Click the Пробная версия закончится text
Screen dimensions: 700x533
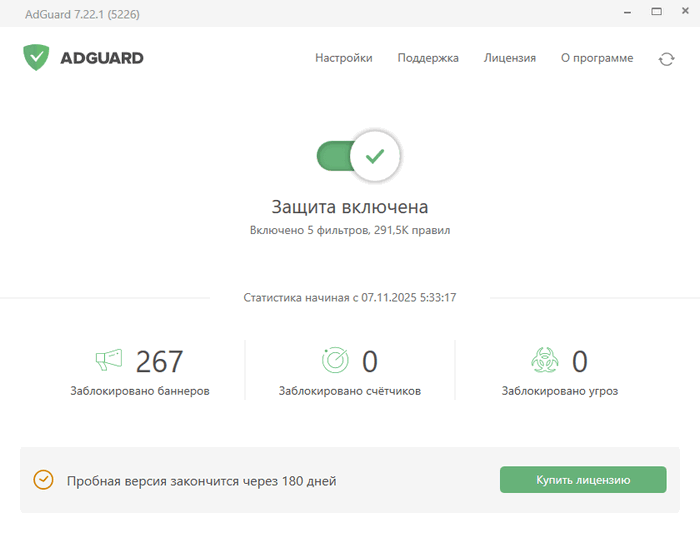[x=202, y=481]
